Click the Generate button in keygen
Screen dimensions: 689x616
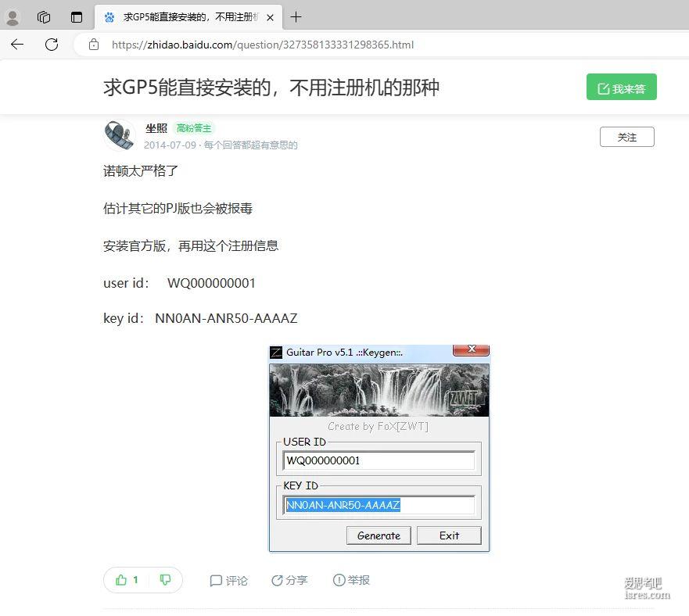tap(379, 535)
